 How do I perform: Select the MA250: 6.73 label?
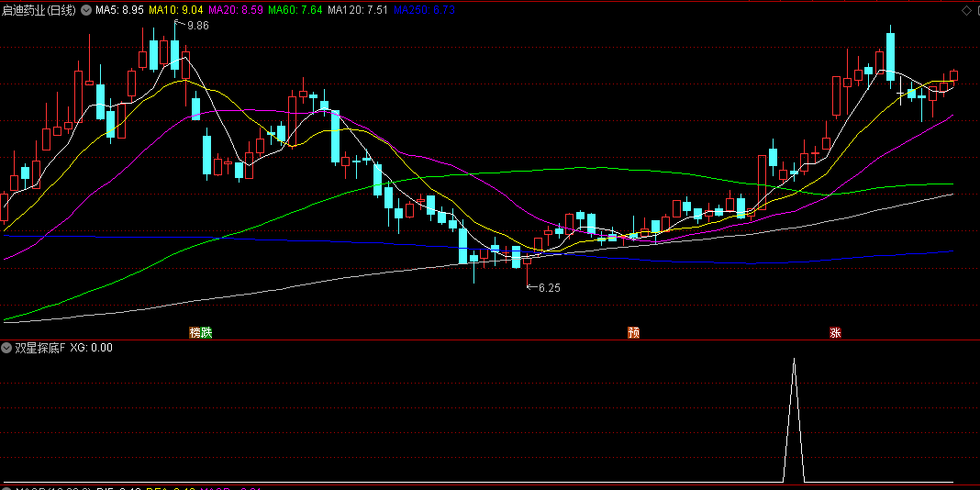pyautogui.click(x=424, y=10)
